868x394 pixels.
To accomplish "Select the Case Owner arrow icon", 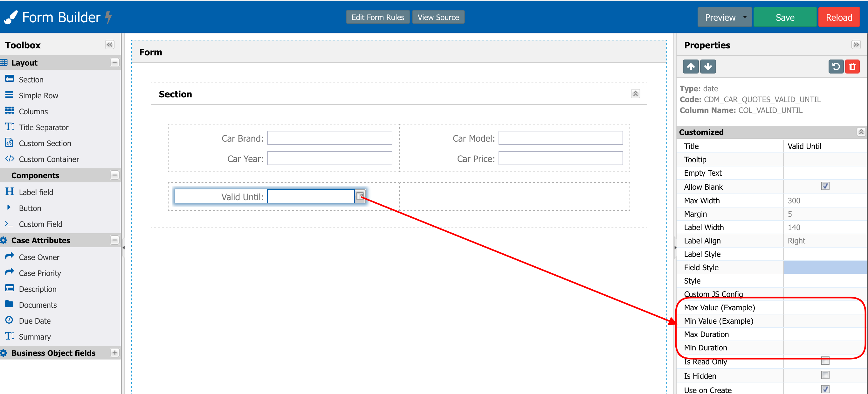I will (10, 257).
